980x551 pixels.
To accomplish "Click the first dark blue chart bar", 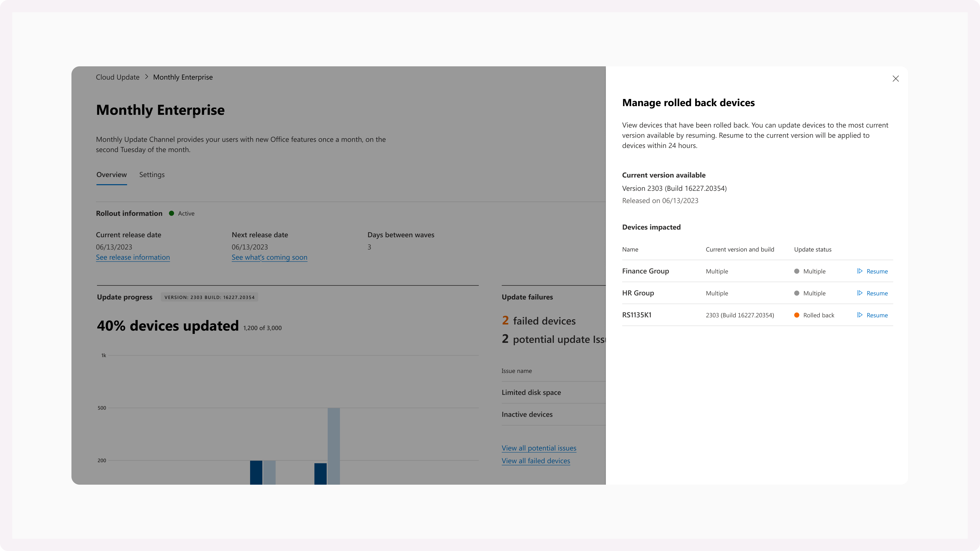I will 256,473.
